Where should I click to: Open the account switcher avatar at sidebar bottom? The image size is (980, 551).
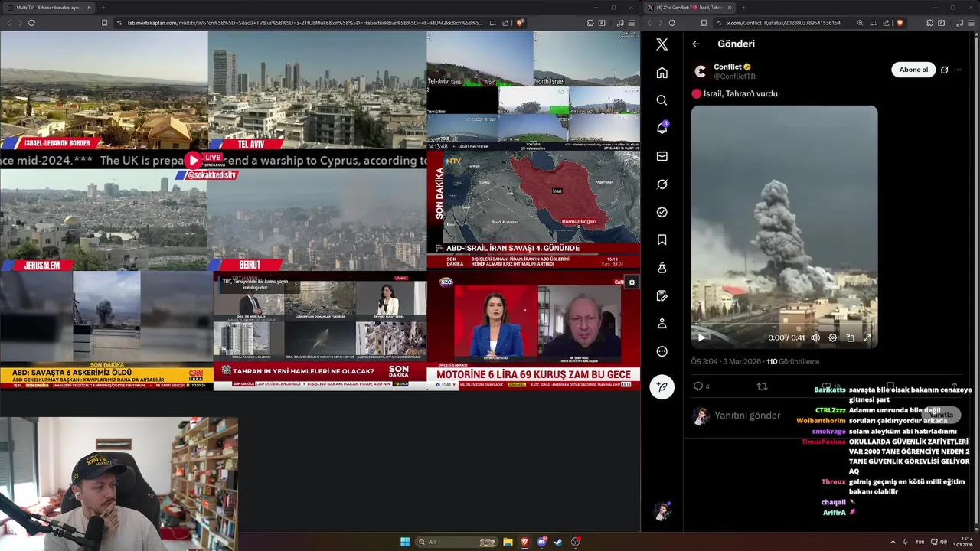(662, 511)
